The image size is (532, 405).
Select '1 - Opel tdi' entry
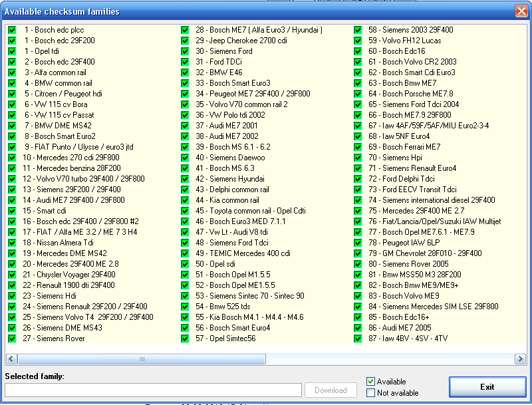pos(41,51)
